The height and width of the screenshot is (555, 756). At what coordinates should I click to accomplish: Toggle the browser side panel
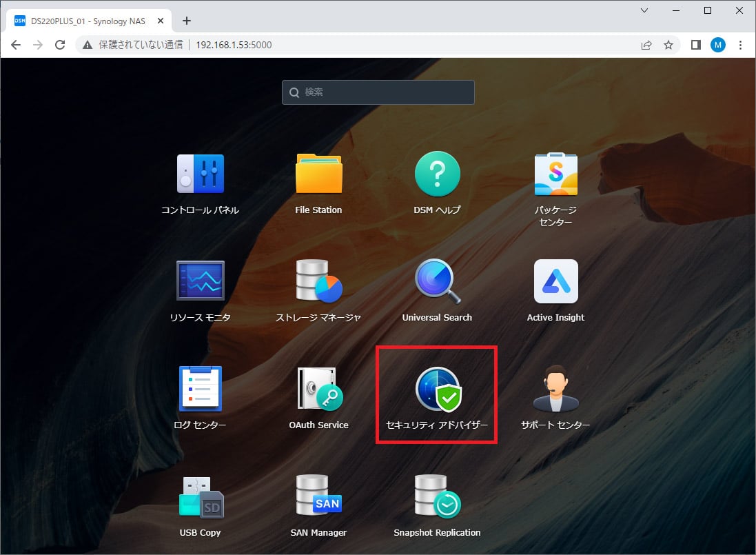696,45
